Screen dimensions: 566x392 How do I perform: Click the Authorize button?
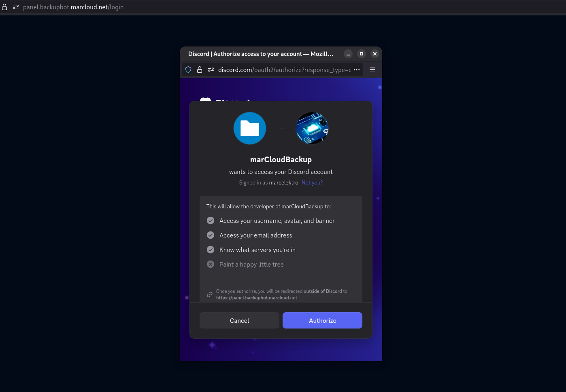pos(322,320)
